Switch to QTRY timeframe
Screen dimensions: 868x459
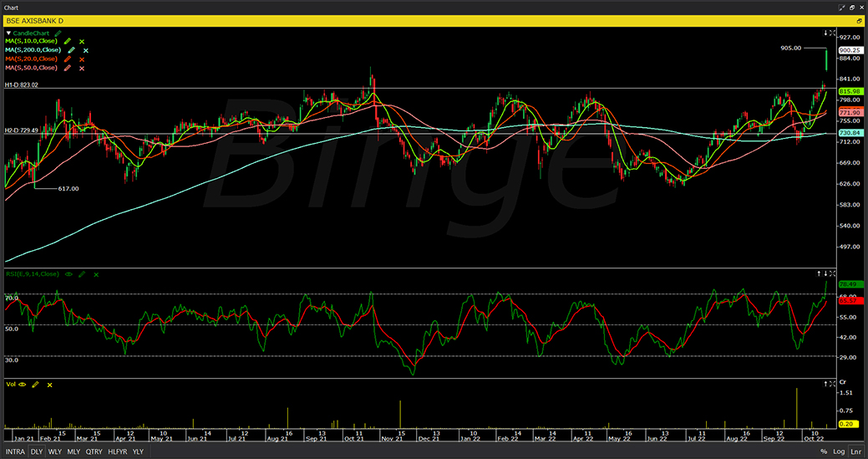pos(94,451)
